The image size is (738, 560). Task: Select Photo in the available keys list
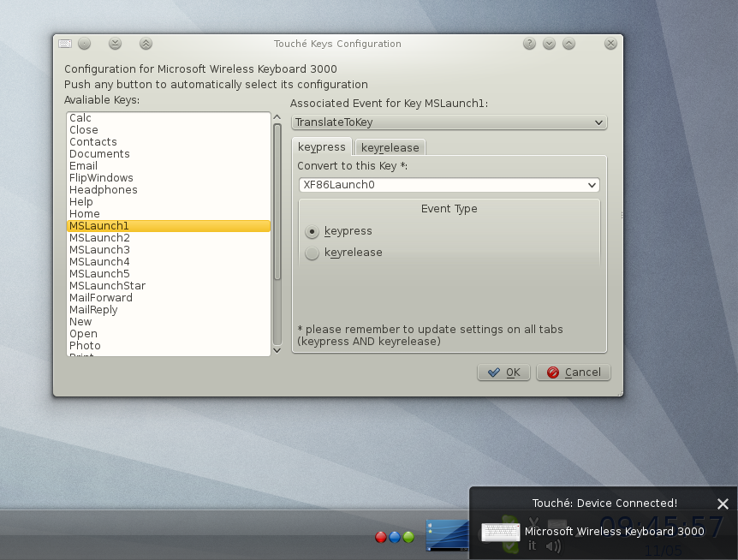tap(169, 346)
